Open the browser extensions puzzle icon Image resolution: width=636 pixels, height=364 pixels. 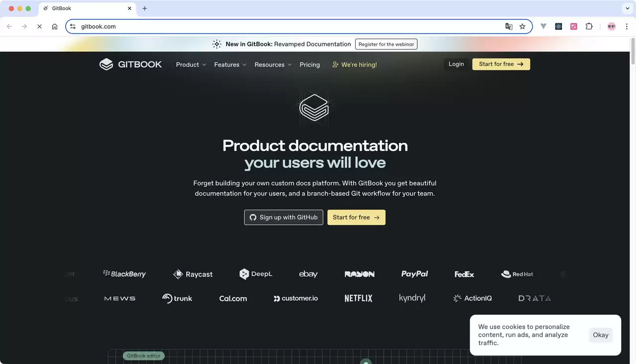click(589, 26)
